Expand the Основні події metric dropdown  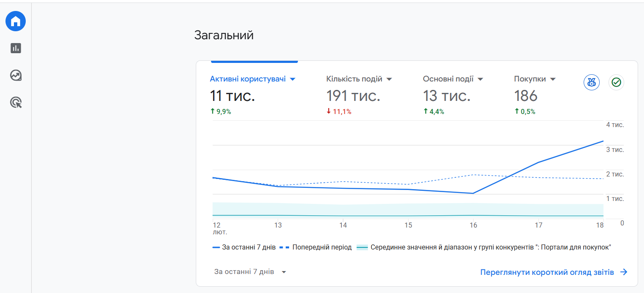pos(480,79)
